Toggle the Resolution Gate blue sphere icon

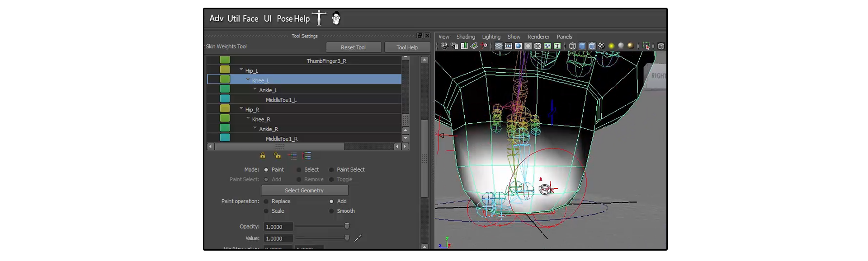click(x=519, y=46)
